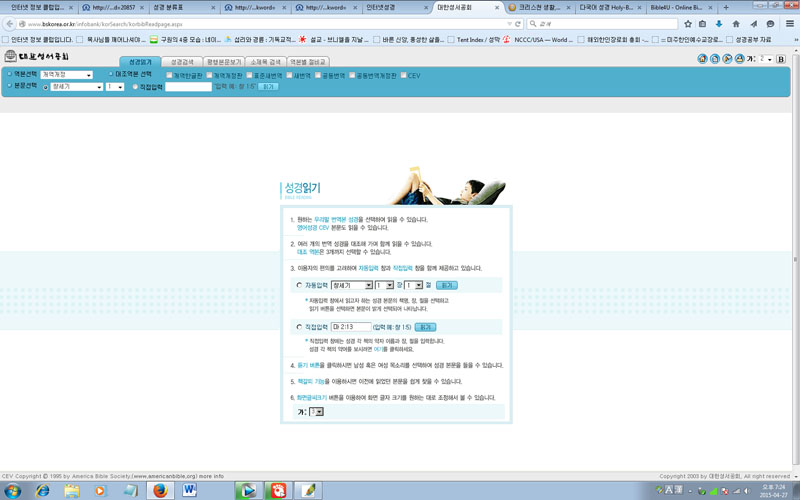Image resolution: width=800 pixels, height=500 pixels.
Task: Select the 직접입력 radio button in the top bar
Action: (136, 87)
